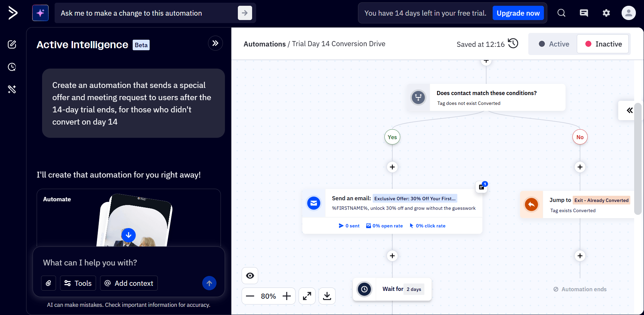Viewport: 644px width, 315px height.
Task: Click the scroll-down arrow in chat
Action: point(129,235)
